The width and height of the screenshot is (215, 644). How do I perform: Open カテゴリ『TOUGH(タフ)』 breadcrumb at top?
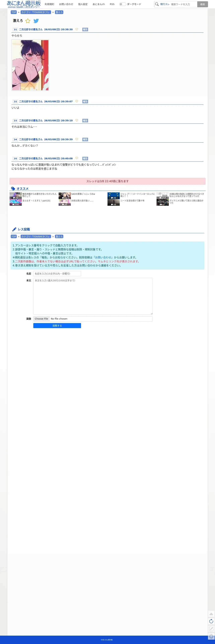tap(36, 12)
